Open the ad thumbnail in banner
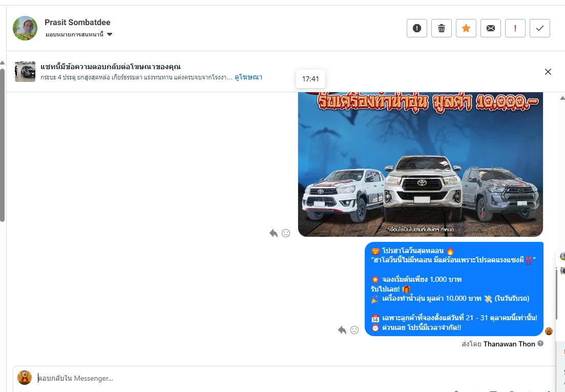565x392 pixels. click(x=25, y=72)
